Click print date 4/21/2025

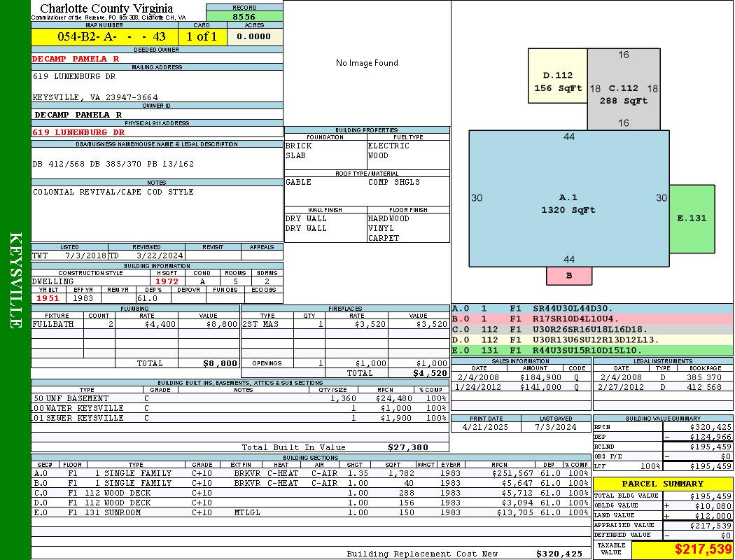point(485,427)
